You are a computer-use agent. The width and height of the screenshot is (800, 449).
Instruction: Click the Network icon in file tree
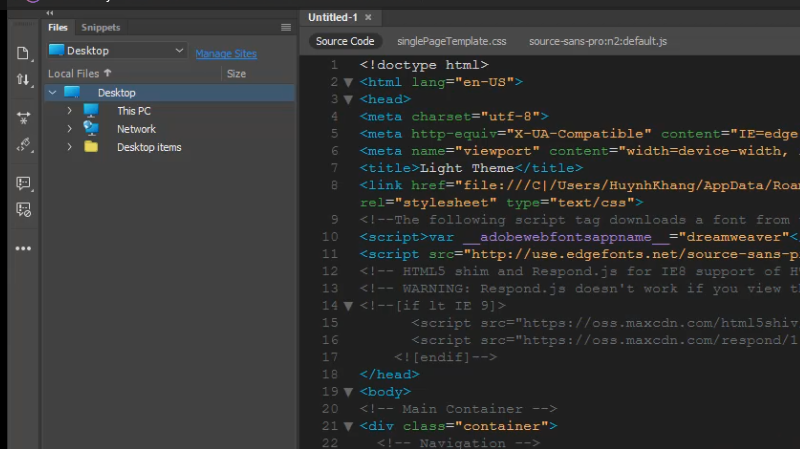pyautogui.click(x=91, y=129)
